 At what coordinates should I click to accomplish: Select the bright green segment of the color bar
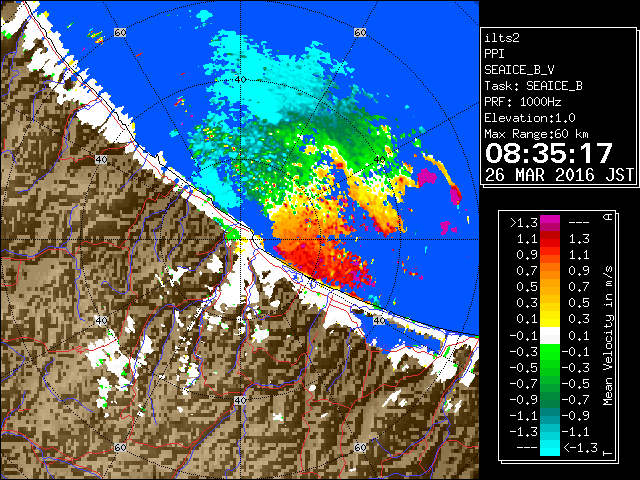coord(550,351)
